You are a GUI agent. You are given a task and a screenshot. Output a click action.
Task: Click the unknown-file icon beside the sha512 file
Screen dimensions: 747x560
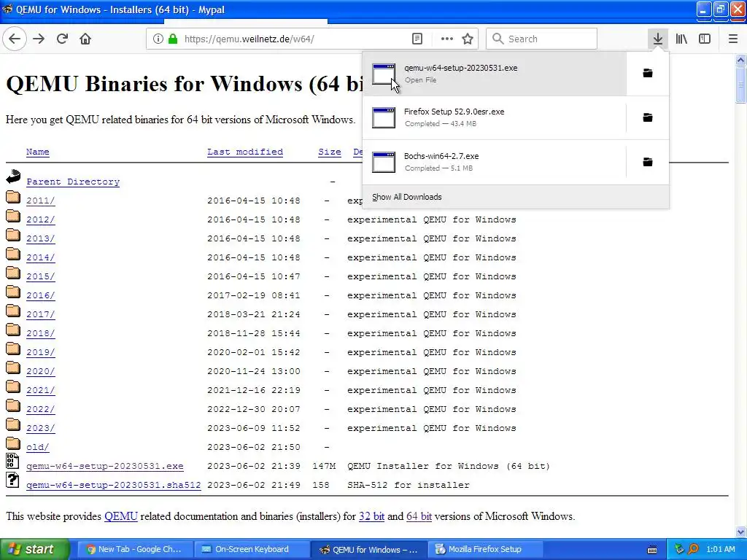pyautogui.click(x=12, y=481)
